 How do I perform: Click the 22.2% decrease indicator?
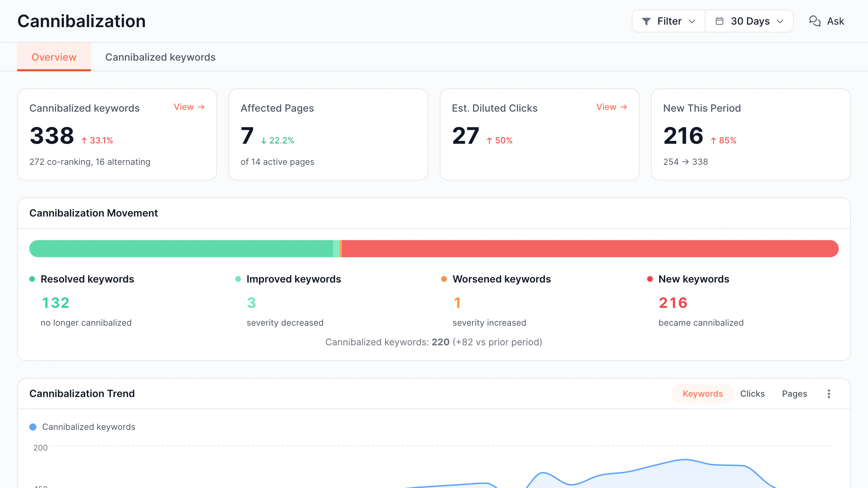point(278,141)
